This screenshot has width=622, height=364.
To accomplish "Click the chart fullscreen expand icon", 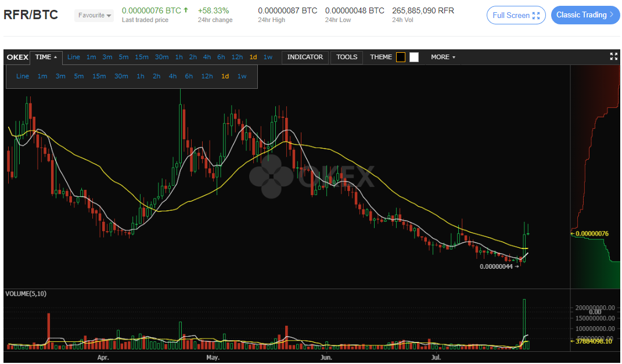I will 613,56.
